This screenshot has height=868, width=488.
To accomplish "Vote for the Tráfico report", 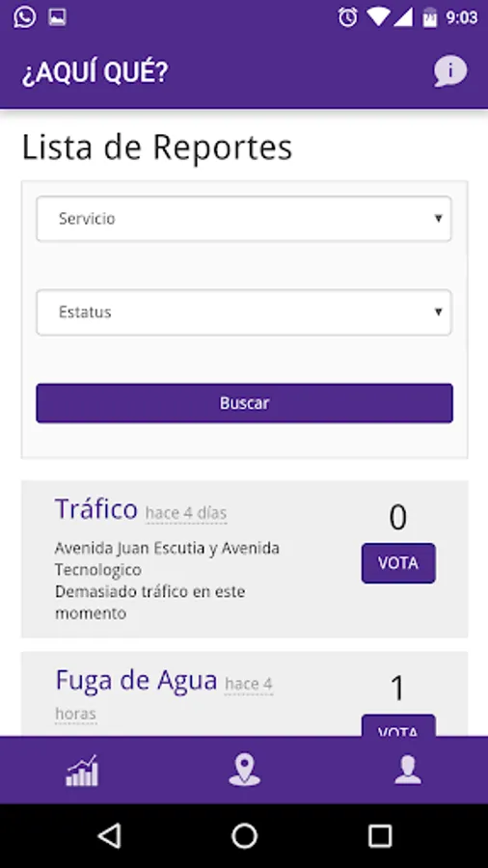I will 398,563.
